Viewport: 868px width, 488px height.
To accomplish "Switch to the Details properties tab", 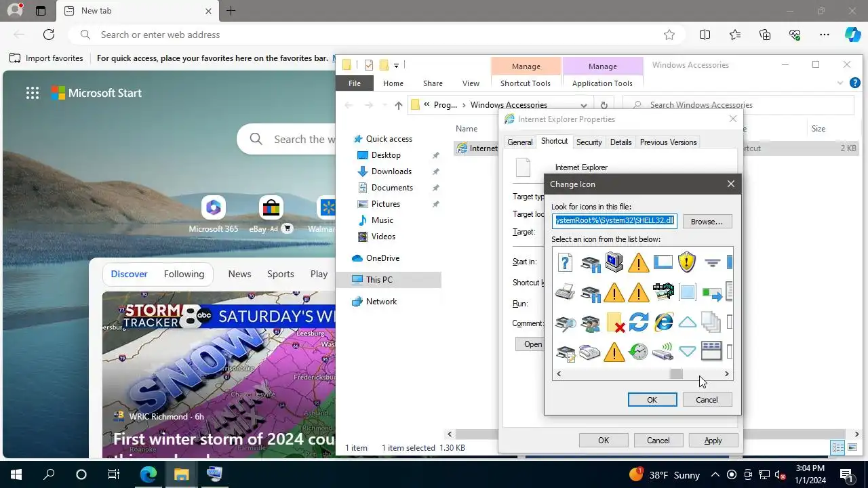I will pos(620,142).
